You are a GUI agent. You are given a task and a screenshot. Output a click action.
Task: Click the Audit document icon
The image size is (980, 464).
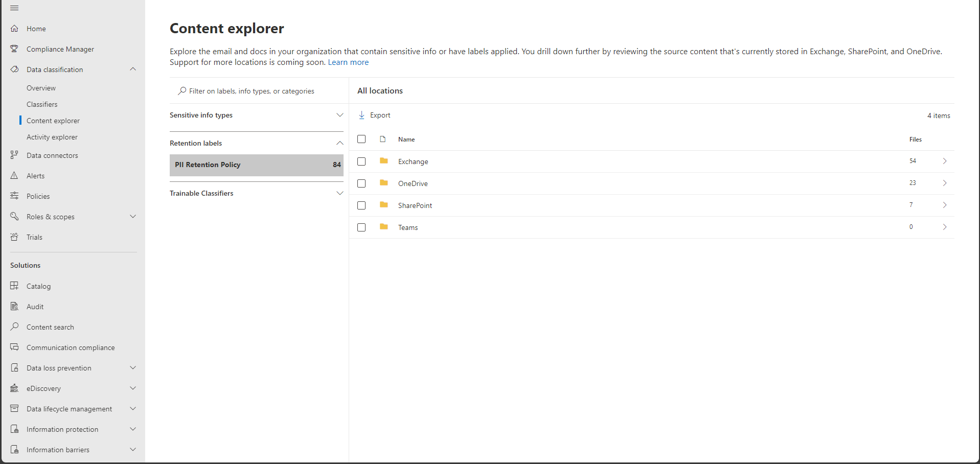14,307
